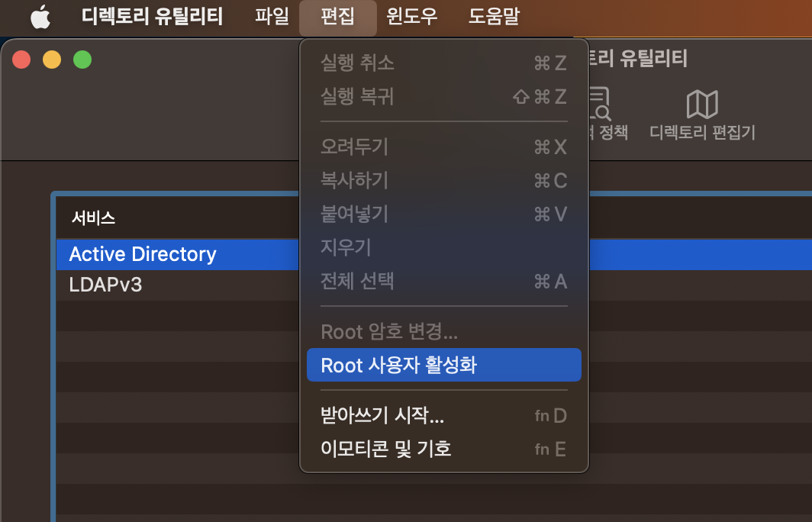Click the 붙여넣기 menu entry
Viewport: 812px width, 522px height.
pos(444,214)
